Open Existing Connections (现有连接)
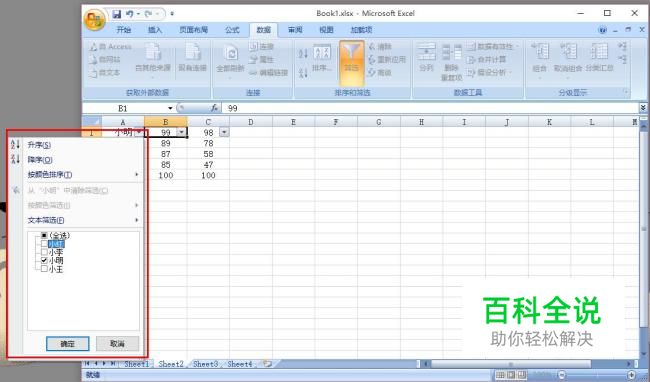The width and height of the screenshot is (650, 382). pos(192,57)
